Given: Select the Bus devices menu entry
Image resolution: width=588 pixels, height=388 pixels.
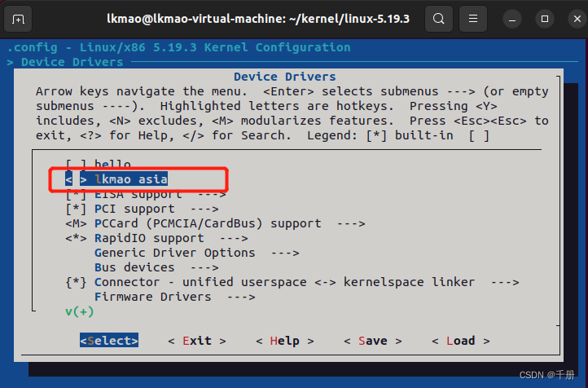Looking at the screenshot, I should pos(134,267).
